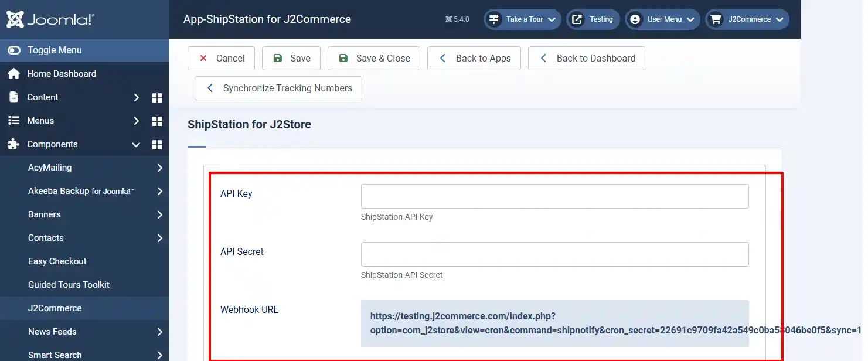Open the Testing site link
The image size is (868, 361).
click(593, 19)
